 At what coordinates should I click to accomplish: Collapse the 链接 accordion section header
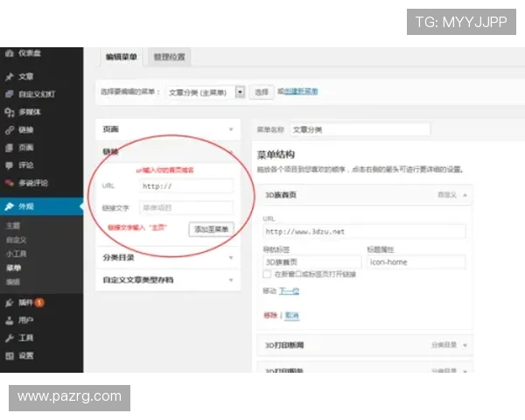[x=168, y=151]
